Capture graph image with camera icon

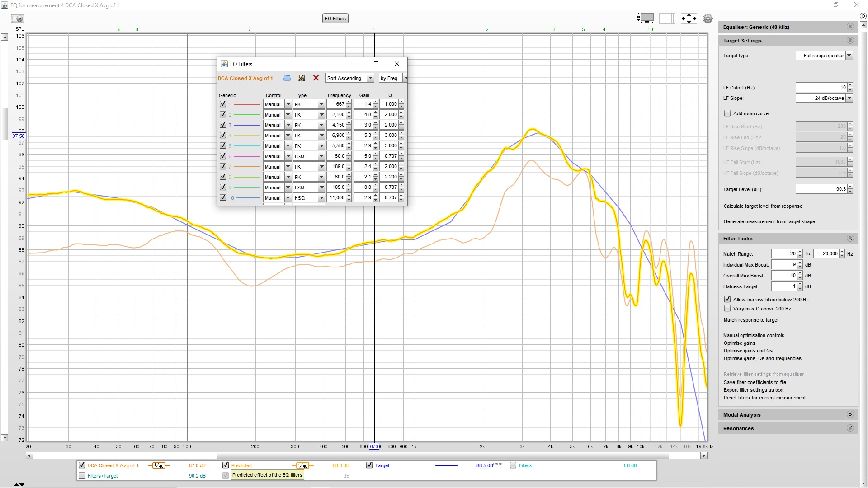point(18,19)
